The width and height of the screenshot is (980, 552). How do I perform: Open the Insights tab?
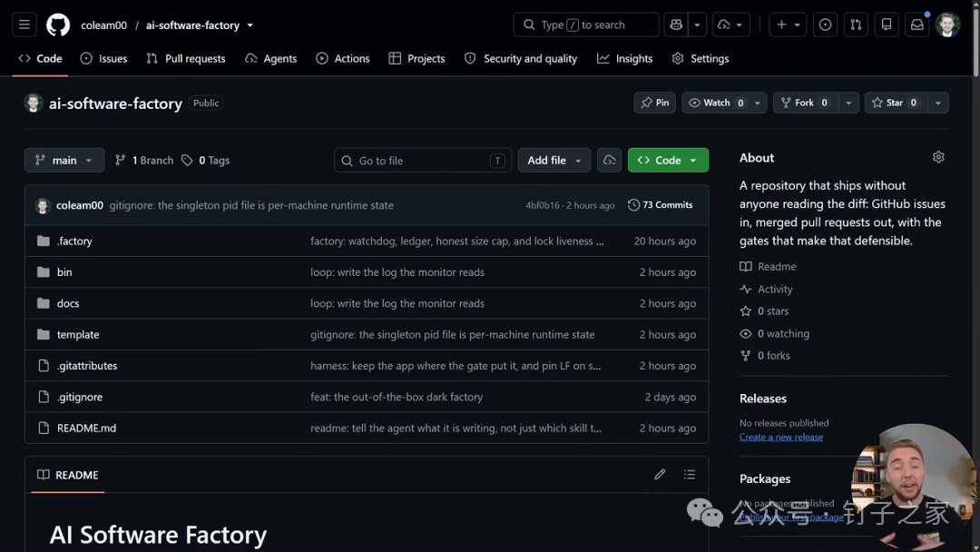point(624,58)
